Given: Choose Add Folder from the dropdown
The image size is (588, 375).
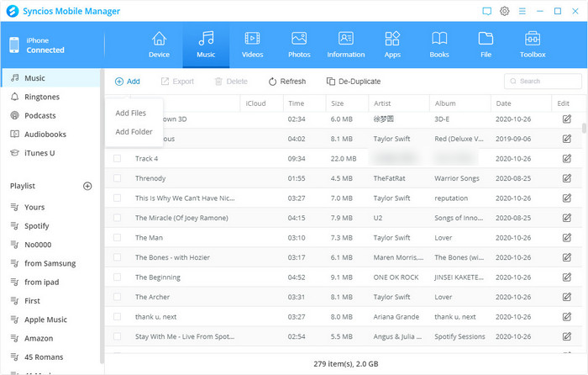Looking at the screenshot, I should [x=134, y=132].
